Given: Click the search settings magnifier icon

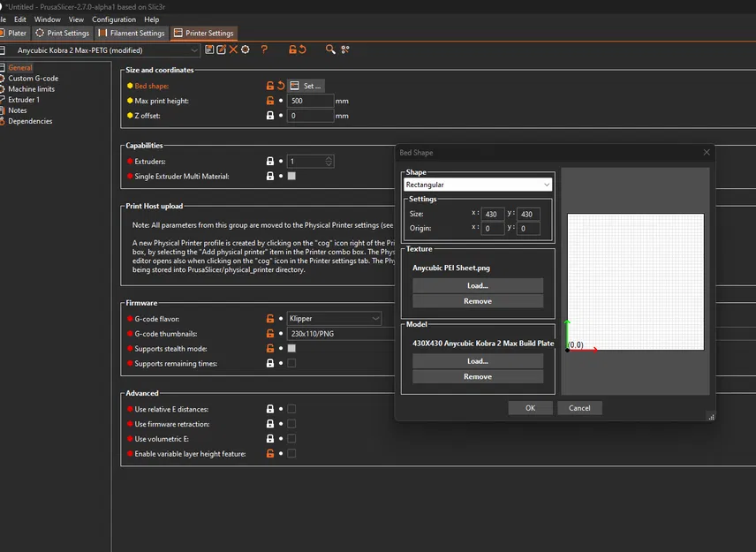Looking at the screenshot, I should click(x=330, y=49).
